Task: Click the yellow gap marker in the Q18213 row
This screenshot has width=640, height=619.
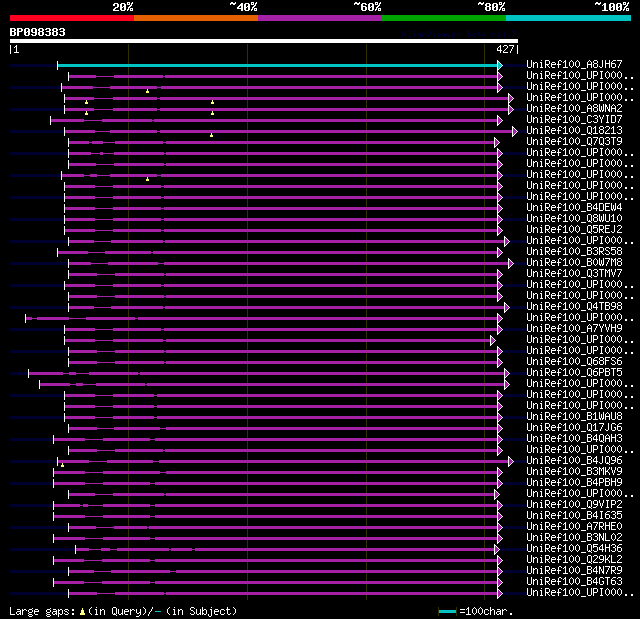Action: tap(211, 135)
